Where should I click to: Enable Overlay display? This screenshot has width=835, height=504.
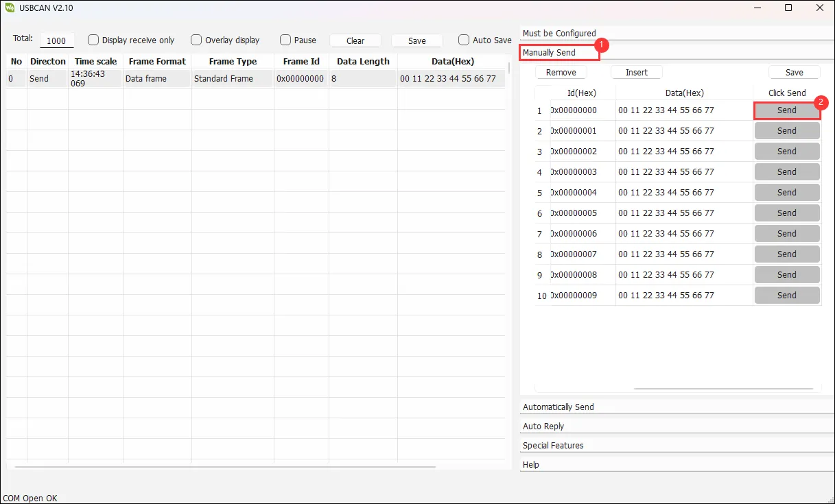196,40
